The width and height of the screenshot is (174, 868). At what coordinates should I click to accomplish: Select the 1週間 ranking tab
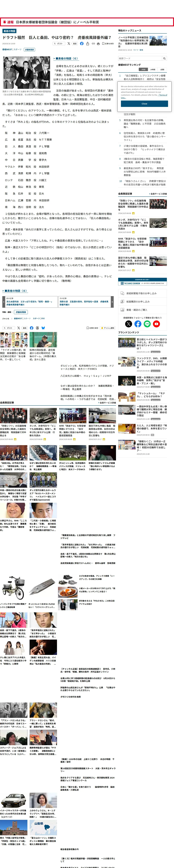click(162, 69)
